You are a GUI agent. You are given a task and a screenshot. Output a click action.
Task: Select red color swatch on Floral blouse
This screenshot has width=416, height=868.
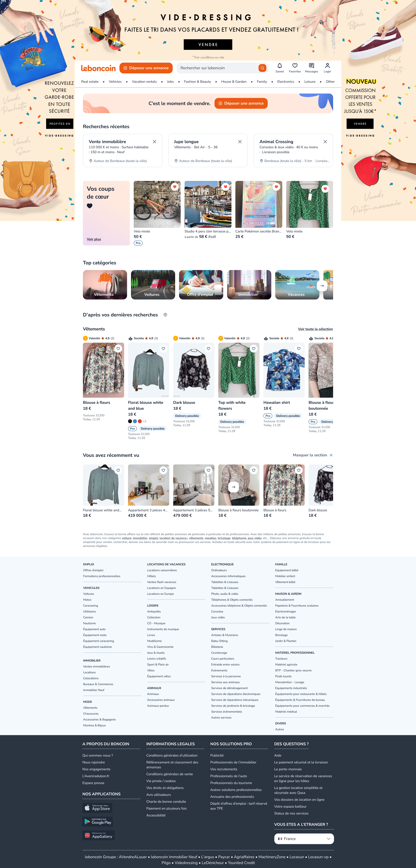click(x=140, y=421)
